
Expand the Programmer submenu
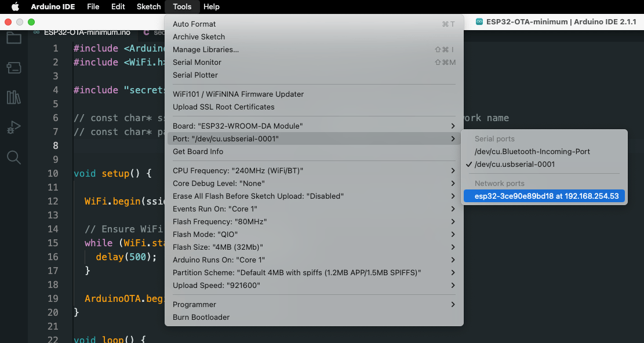point(314,304)
